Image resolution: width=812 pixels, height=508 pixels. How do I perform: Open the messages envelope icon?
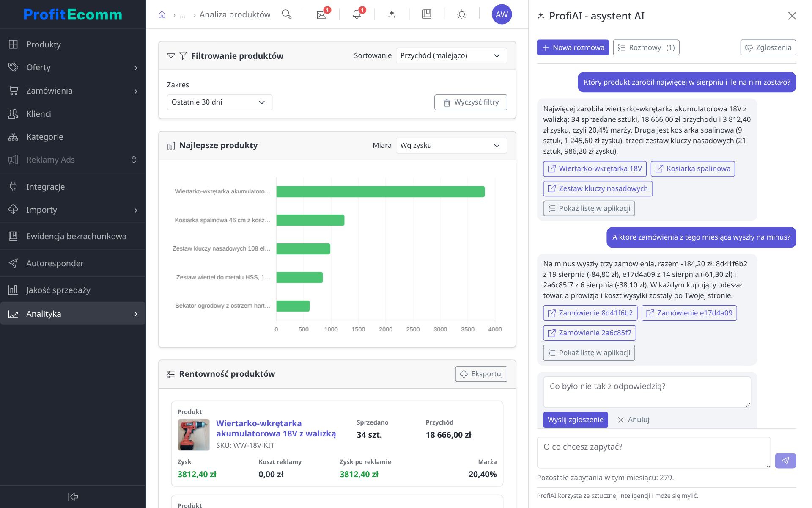coord(322,14)
